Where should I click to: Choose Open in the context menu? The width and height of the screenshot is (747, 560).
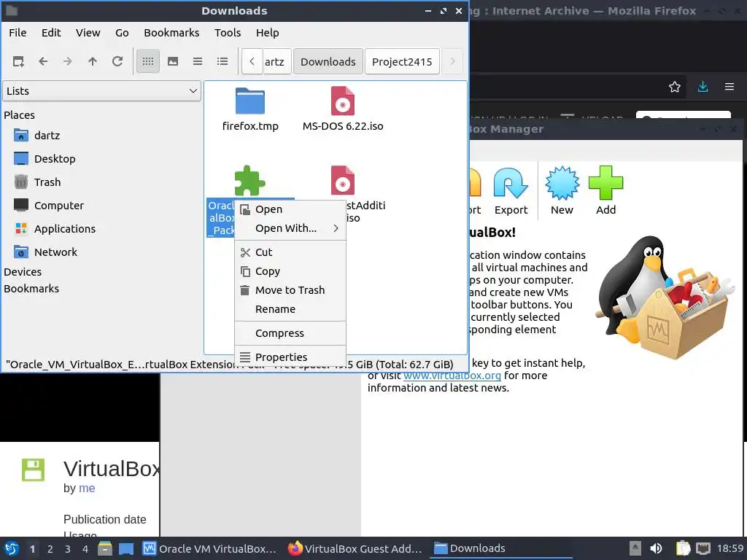coord(290,209)
